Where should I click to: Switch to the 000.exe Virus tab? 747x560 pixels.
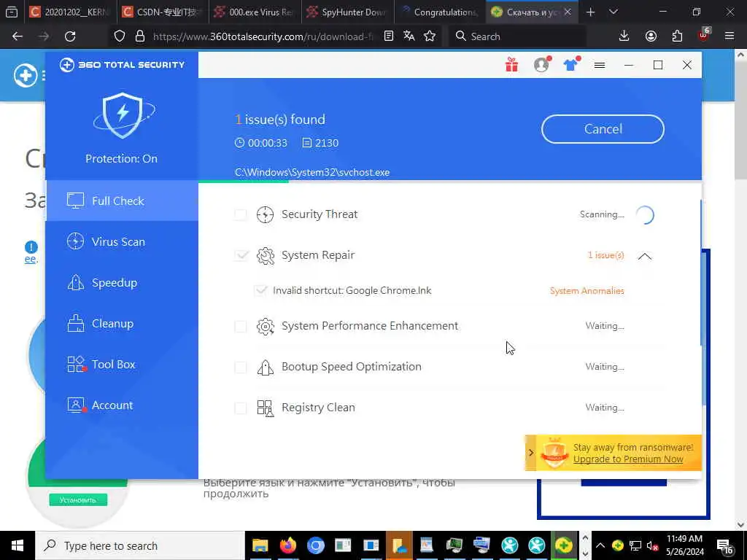(x=255, y=12)
